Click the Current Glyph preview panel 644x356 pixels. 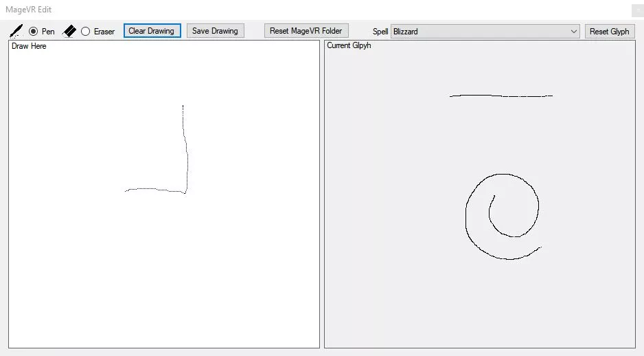click(480, 194)
